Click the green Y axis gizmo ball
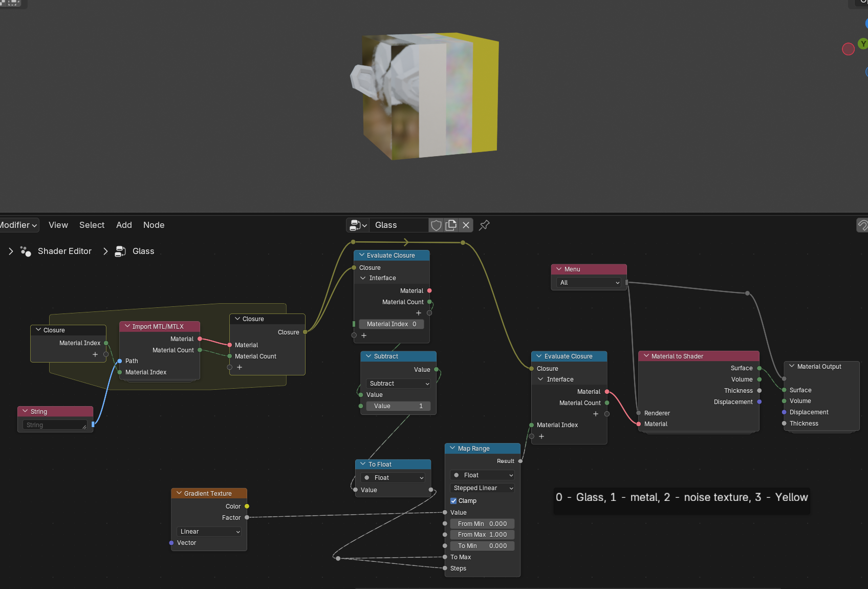The width and height of the screenshot is (868, 589). [863, 44]
